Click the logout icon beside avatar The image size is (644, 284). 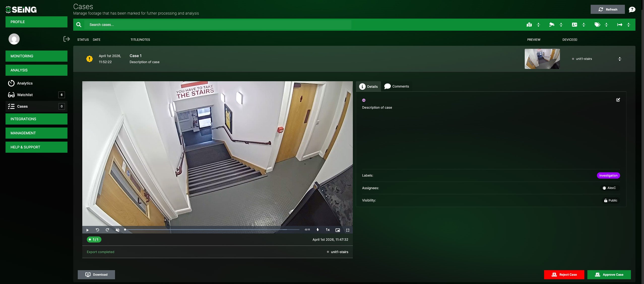click(x=66, y=39)
